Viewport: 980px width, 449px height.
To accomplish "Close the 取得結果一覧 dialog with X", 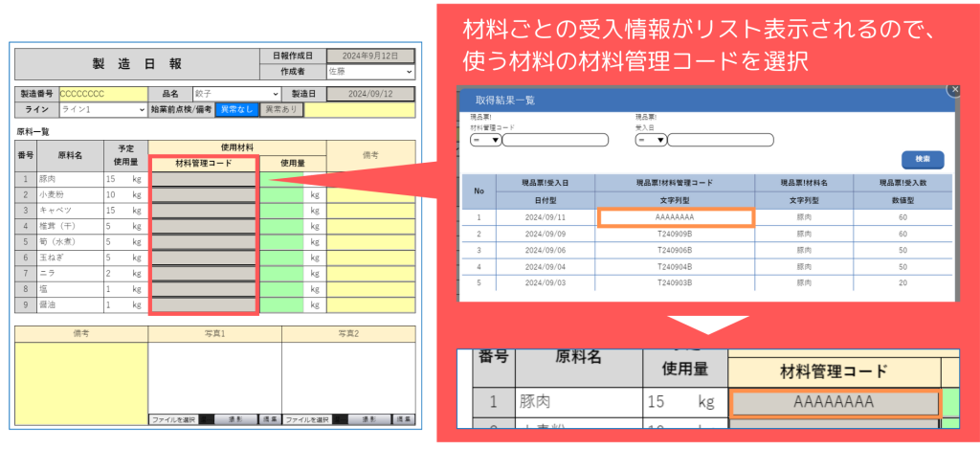I will tap(952, 89).
